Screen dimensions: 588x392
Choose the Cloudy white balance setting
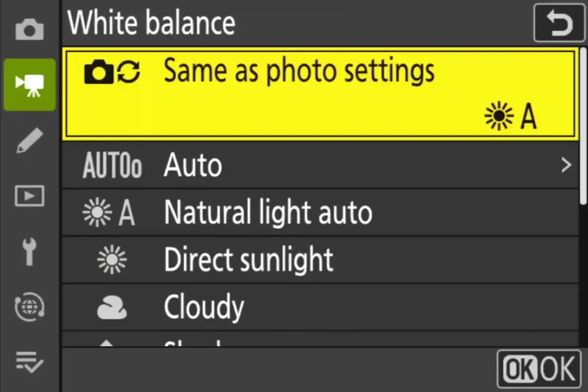pos(203,306)
